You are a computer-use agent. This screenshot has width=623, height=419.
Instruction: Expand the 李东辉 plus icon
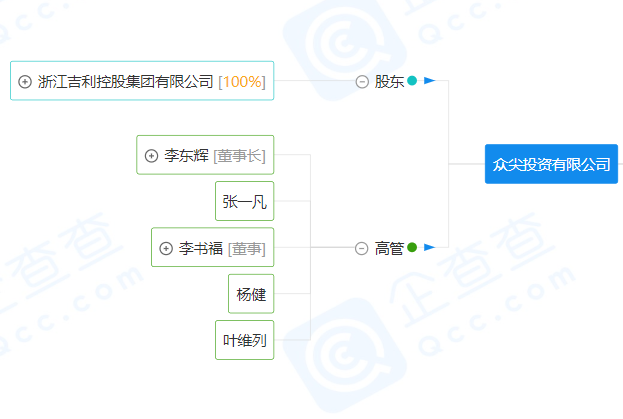point(151,155)
